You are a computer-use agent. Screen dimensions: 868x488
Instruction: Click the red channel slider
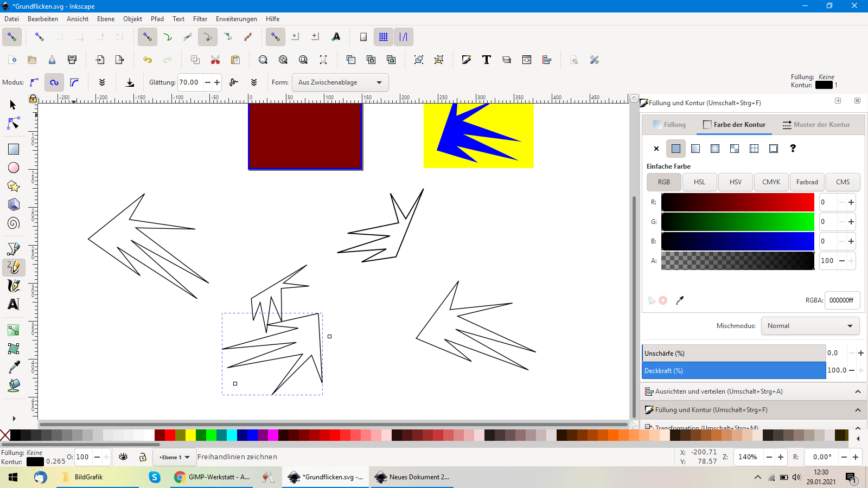click(737, 202)
